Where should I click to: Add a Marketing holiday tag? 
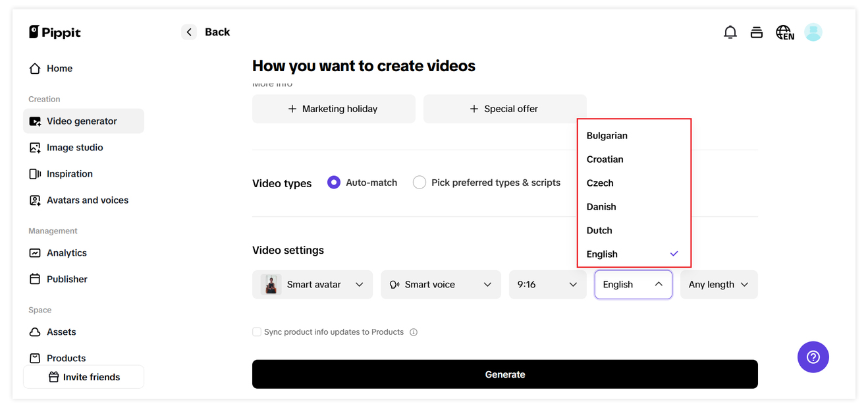point(333,109)
